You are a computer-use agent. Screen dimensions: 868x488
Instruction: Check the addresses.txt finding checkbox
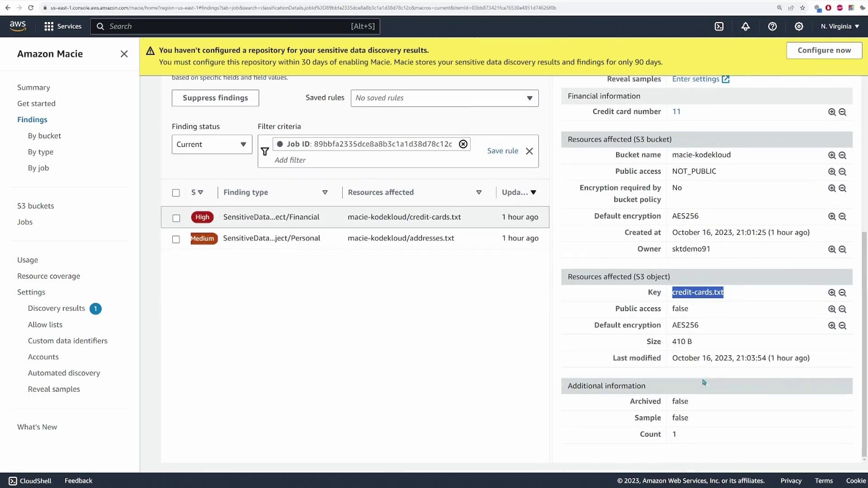(x=176, y=239)
